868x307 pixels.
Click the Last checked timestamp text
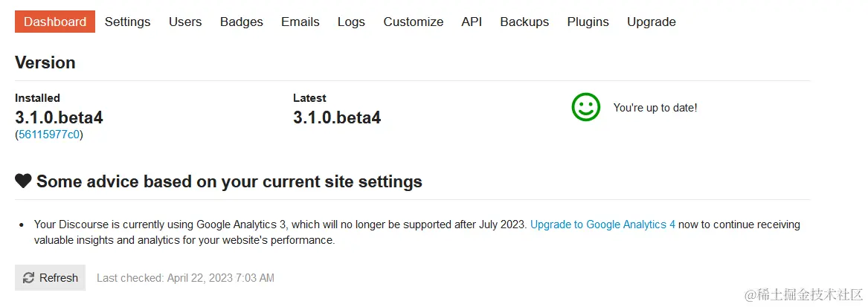185,278
